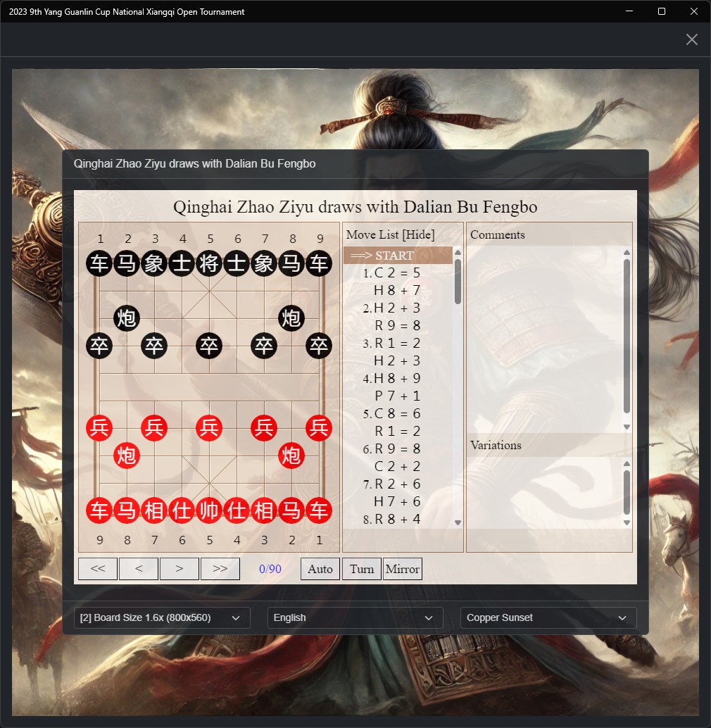This screenshot has height=728, width=711.
Task: Open the English language dropdown
Action: click(355, 618)
